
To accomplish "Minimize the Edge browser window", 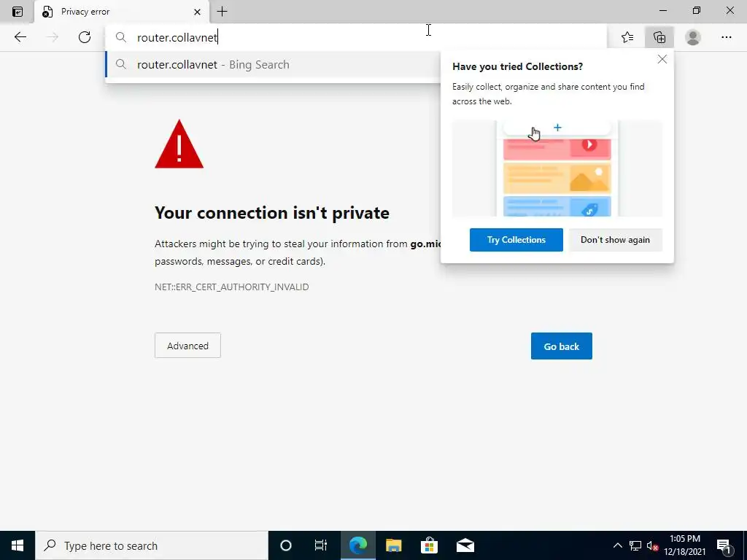I will tap(663, 10).
